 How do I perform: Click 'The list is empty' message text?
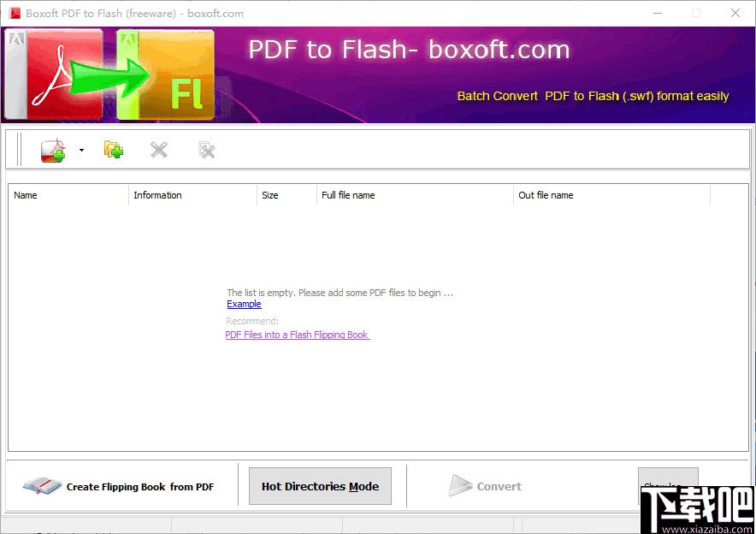[340, 293]
